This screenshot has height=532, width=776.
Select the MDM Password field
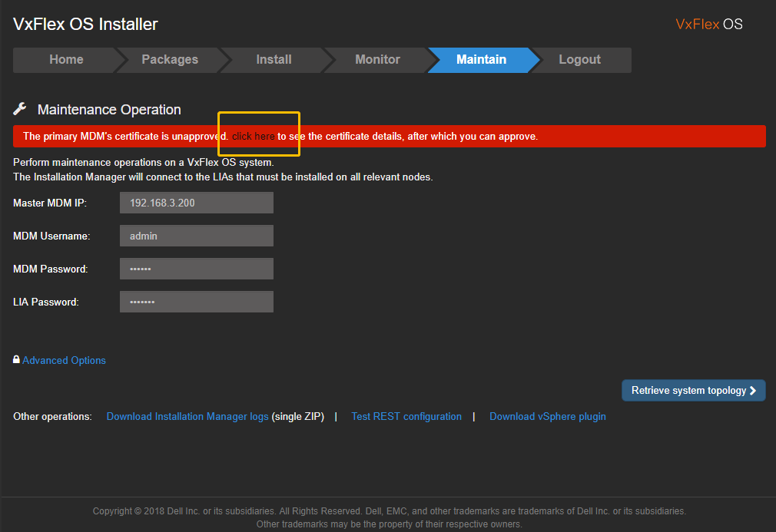(197, 269)
